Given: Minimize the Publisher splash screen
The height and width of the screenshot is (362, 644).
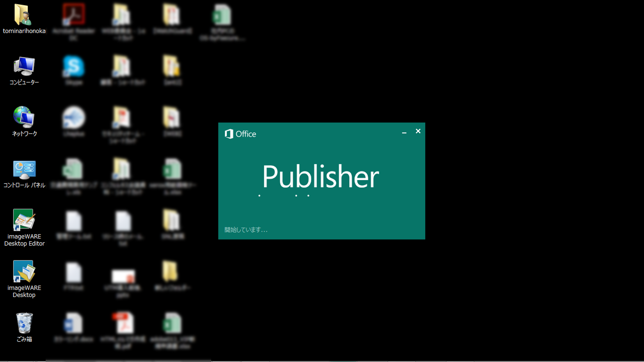Looking at the screenshot, I should click(404, 133).
